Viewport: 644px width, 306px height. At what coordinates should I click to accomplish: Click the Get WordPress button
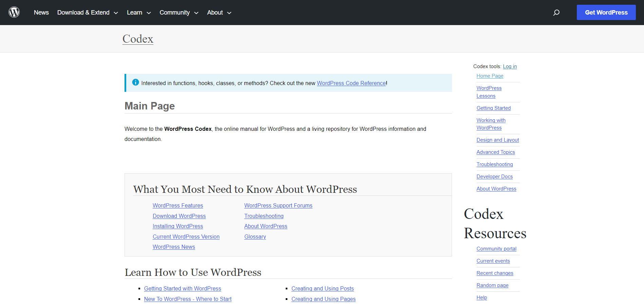pyautogui.click(x=606, y=13)
